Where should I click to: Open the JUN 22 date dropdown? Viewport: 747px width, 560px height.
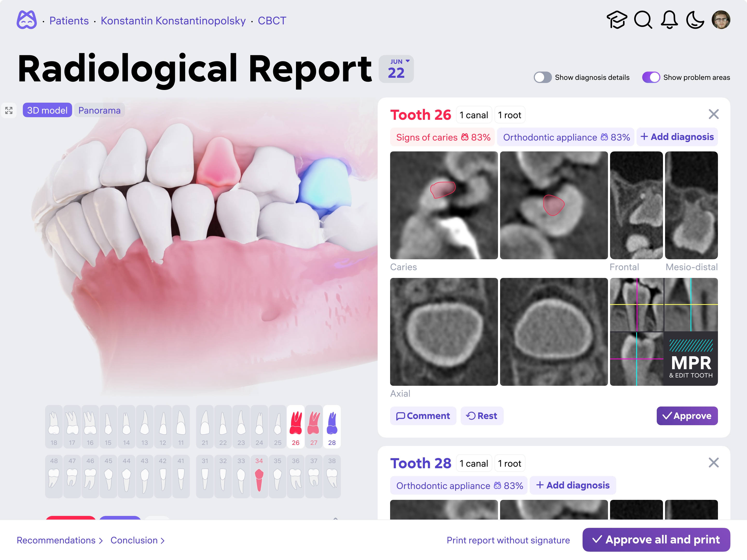pos(396,68)
